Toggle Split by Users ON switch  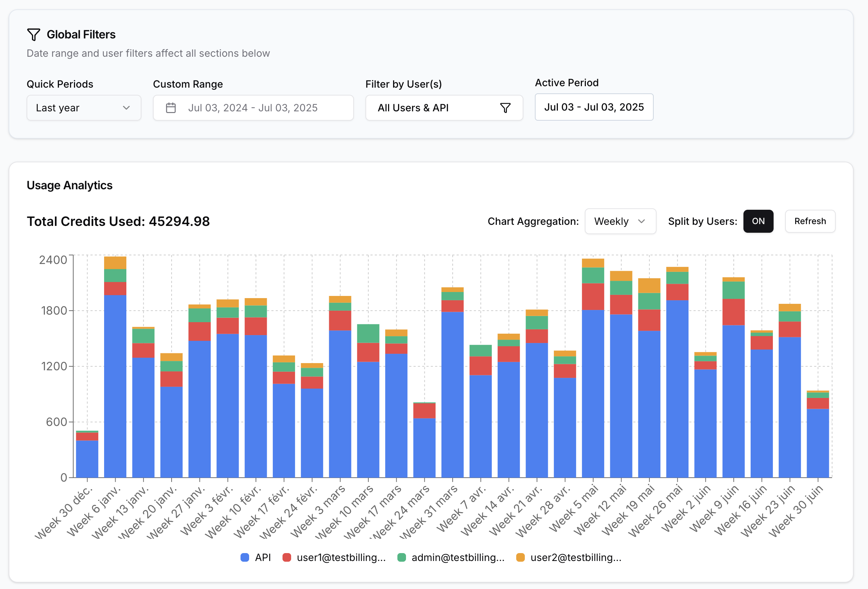tap(758, 221)
